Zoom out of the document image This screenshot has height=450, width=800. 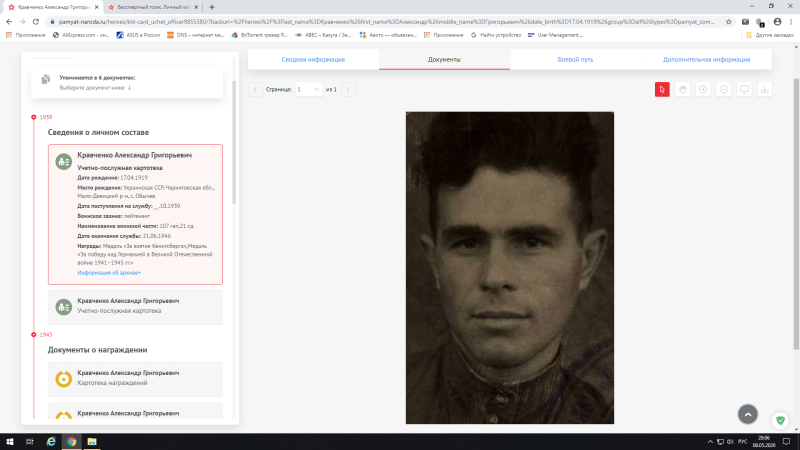click(x=724, y=89)
